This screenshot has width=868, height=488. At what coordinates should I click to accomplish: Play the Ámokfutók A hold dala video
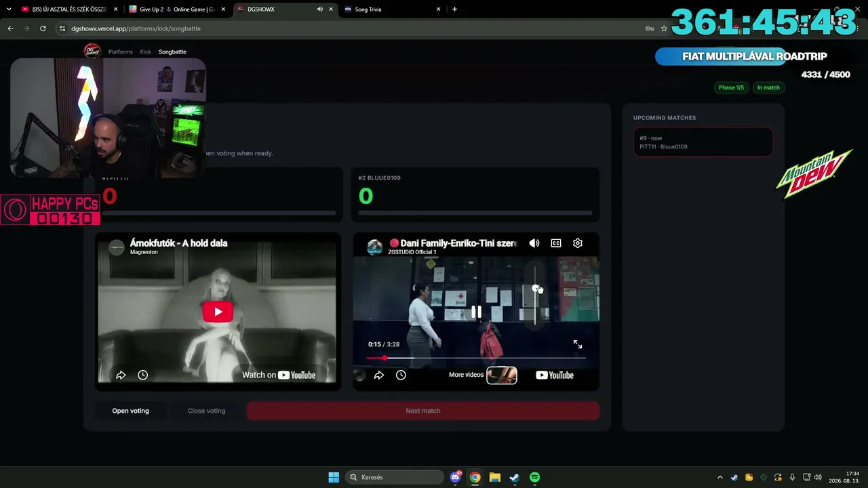pyautogui.click(x=218, y=312)
